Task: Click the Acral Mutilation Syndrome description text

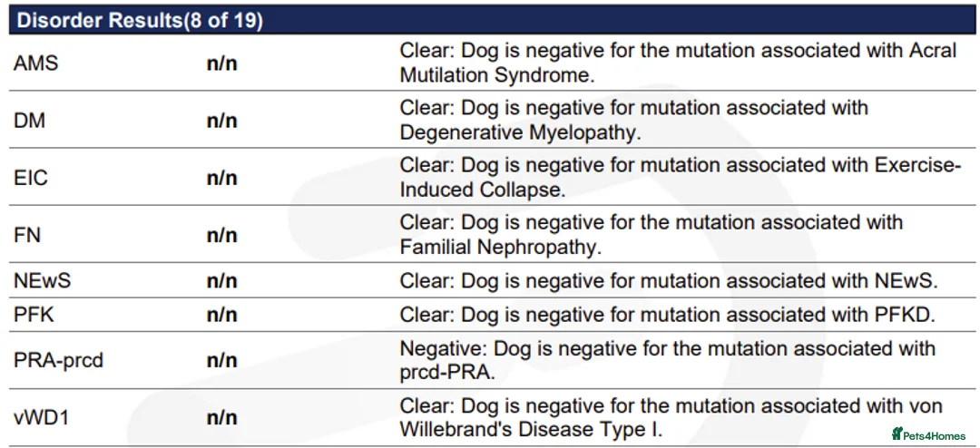Action: 678,63
